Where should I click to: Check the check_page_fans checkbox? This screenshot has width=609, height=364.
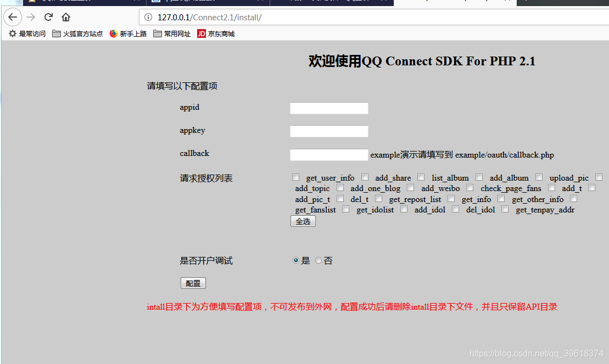(x=470, y=188)
